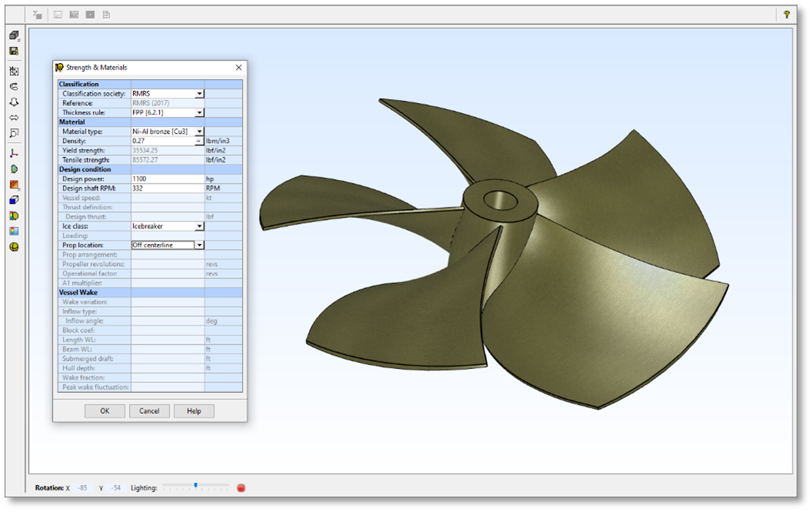Expand the Thickness rule dropdown
This screenshot has width=812, height=512.
pyautogui.click(x=199, y=113)
